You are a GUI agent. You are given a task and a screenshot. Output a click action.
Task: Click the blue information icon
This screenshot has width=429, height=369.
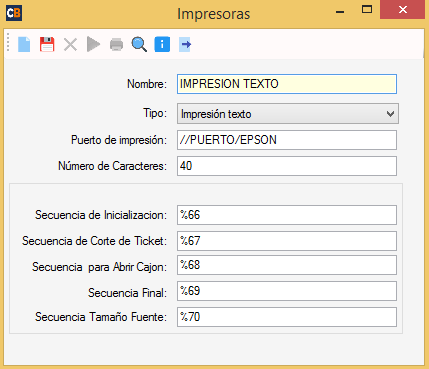tap(162, 44)
